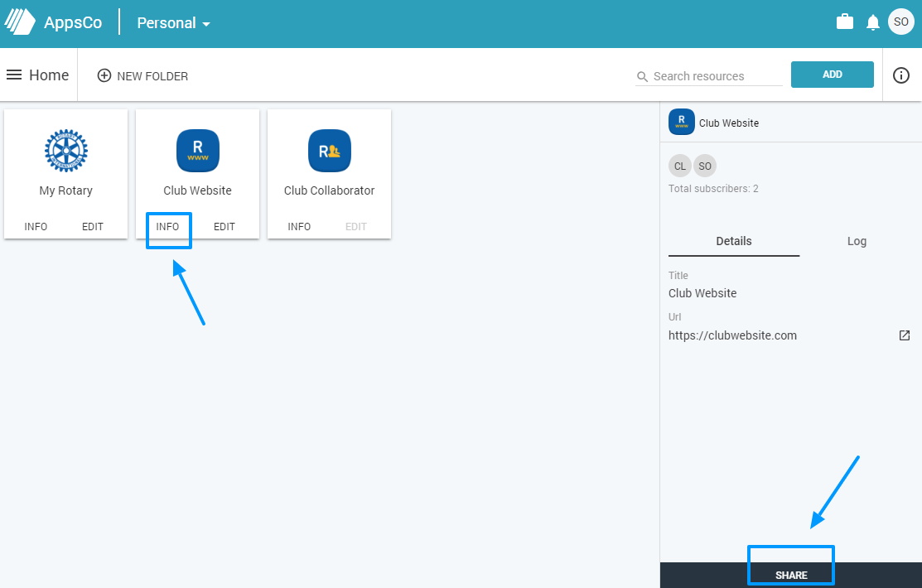Click INFO on the Club Website card
This screenshot has height=588, width=922.
(167, 226)
